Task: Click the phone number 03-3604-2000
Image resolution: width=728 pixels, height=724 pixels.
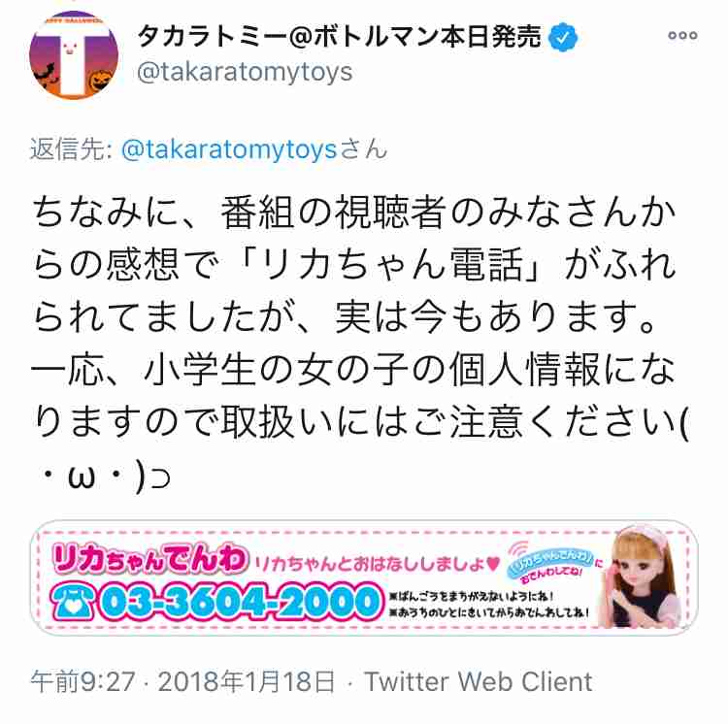Action: coord(241,602)
